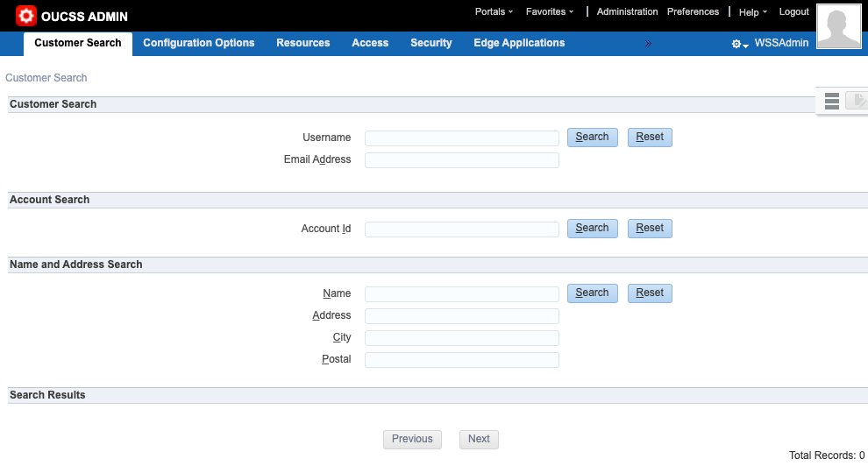Click the user profile avatar picture

click(838, 26)
